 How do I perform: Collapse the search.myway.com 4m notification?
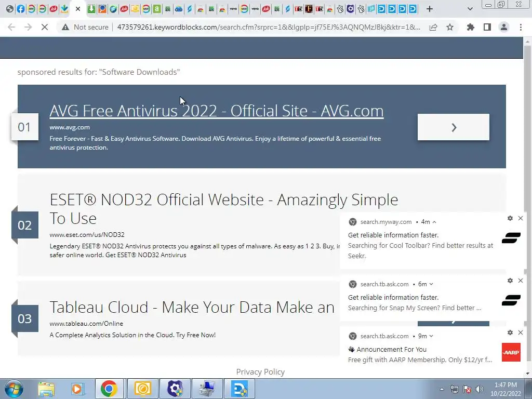tap(434, 222)
